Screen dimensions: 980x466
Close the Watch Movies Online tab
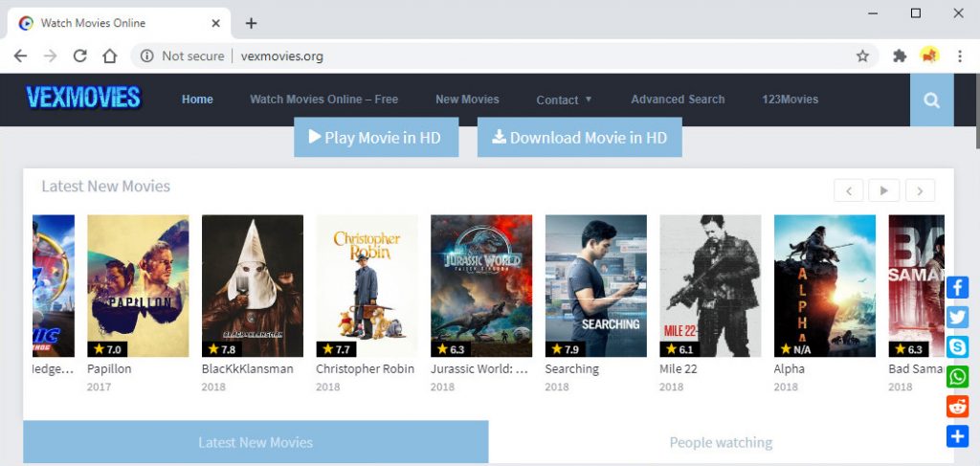(x=215, y=23)
